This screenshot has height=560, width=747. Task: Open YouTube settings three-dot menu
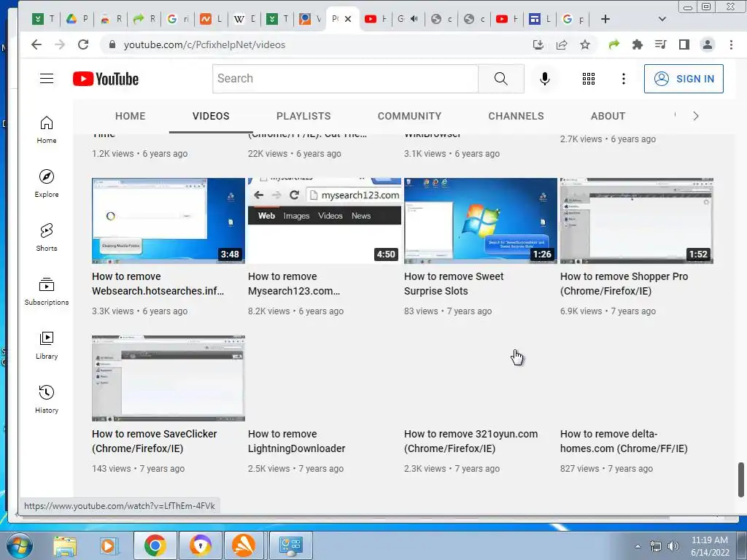coord(623,79)
